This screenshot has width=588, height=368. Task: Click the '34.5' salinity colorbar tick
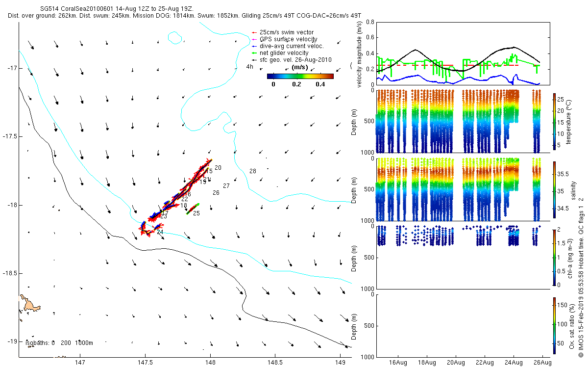pyautogui.click(x=563, y=209)
